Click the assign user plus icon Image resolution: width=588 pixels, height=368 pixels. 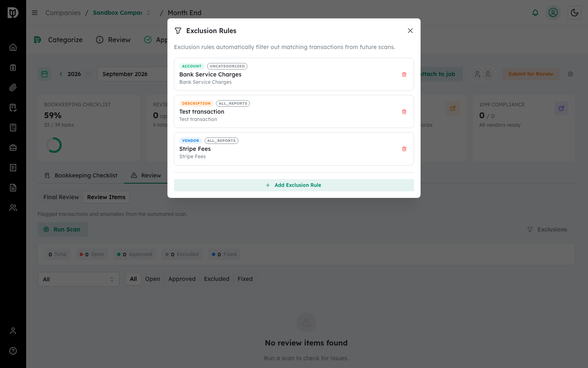point(477,74)
